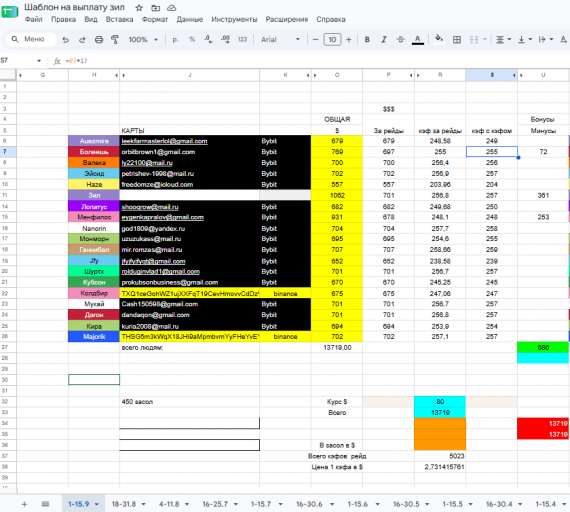Select the paint format roller icon

(115, 39)
